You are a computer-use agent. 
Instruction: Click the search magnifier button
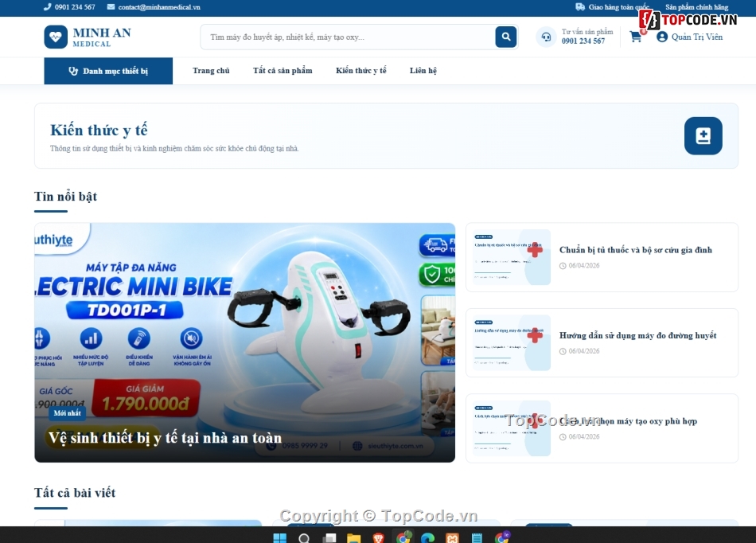(x=506, y=37)
